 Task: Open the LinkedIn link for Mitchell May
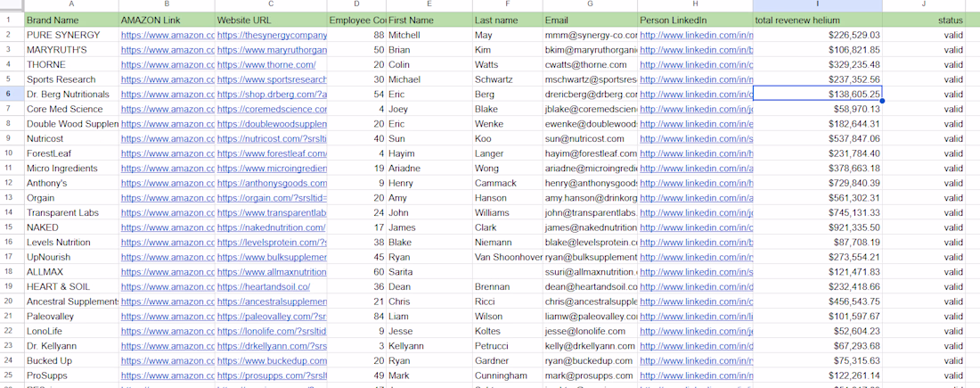coord(697,35)
